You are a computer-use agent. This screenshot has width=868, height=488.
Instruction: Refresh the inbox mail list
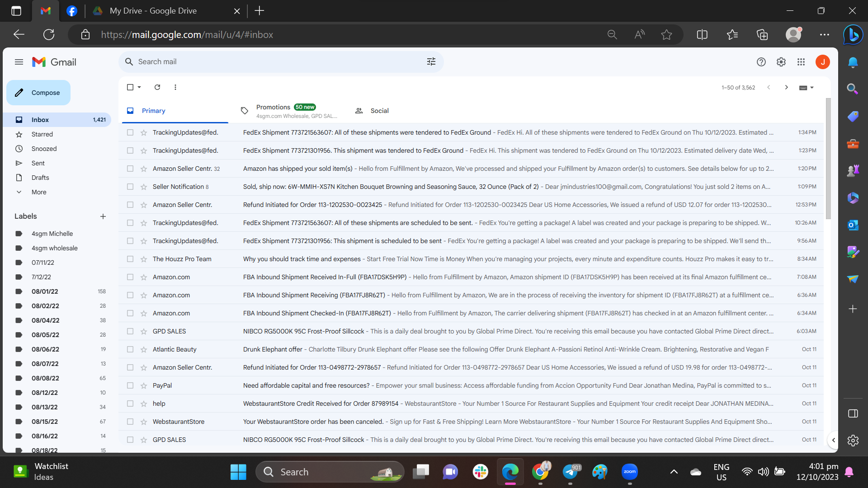157,87
